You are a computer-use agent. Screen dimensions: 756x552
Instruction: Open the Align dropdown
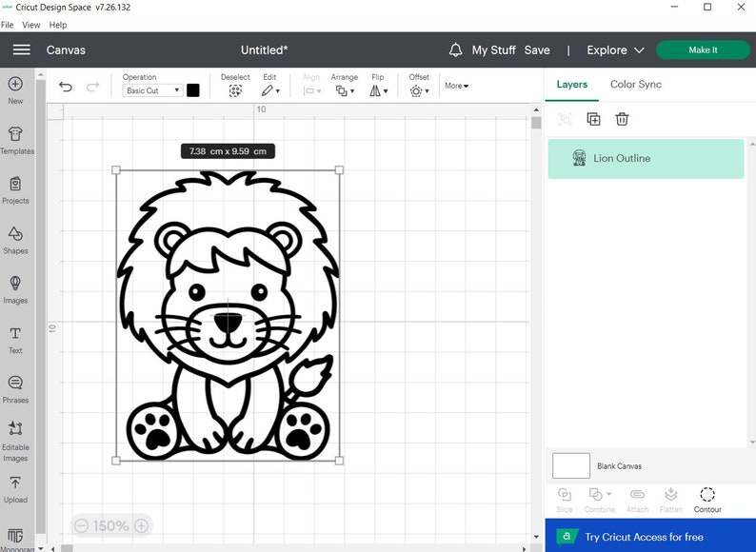(312, 90)
